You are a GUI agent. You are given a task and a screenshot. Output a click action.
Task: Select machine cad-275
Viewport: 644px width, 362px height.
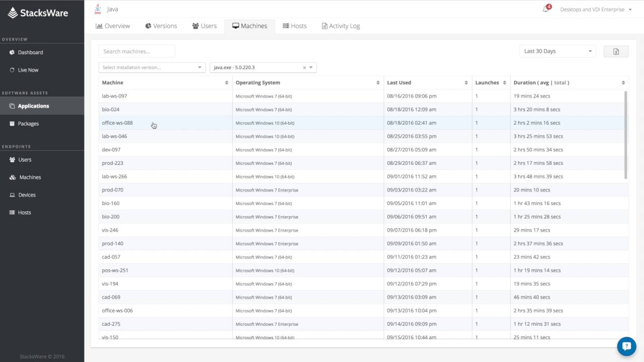click(111, 324)
